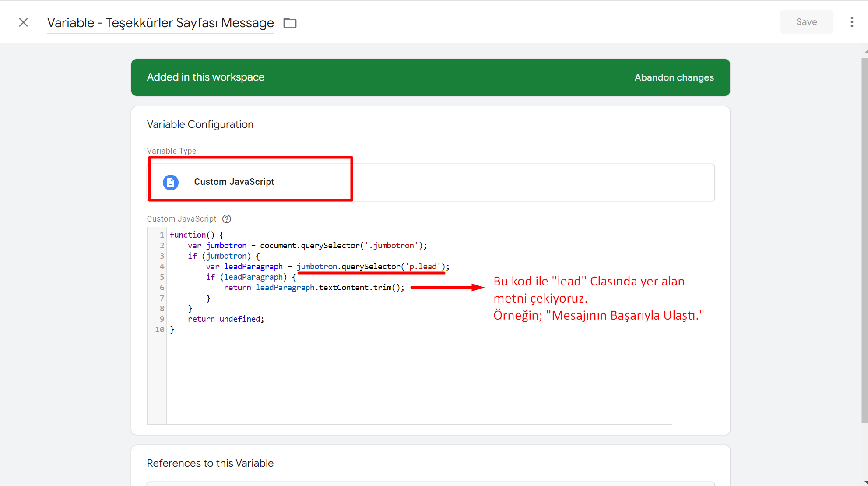Click the return undefined code line
Viewport: 868px width, 486px height.
226,319
